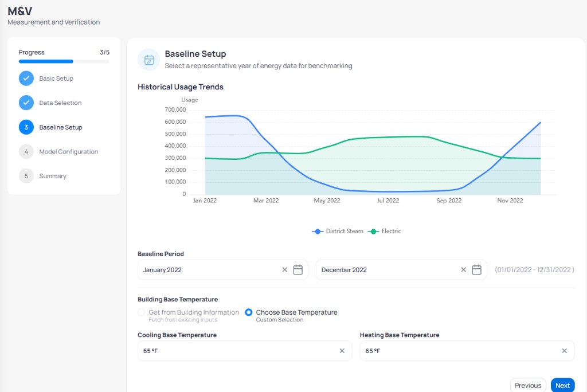
Task: Toggle Electric series in chart legend
Action: pos(385,232)
